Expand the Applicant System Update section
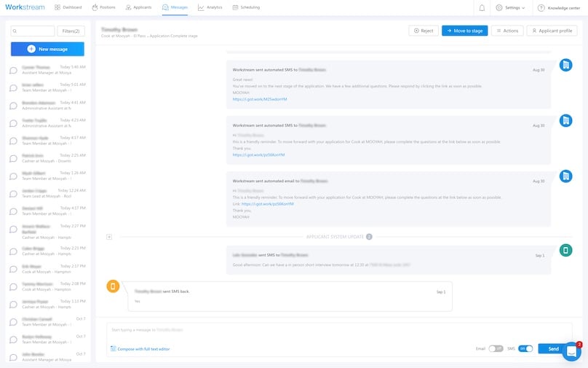588x368 pixels. [x=109, y=237]
